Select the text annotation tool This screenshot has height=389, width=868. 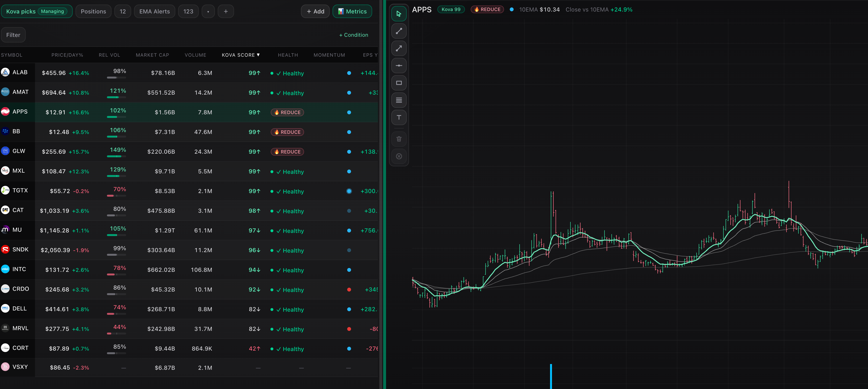pos(399,117)
